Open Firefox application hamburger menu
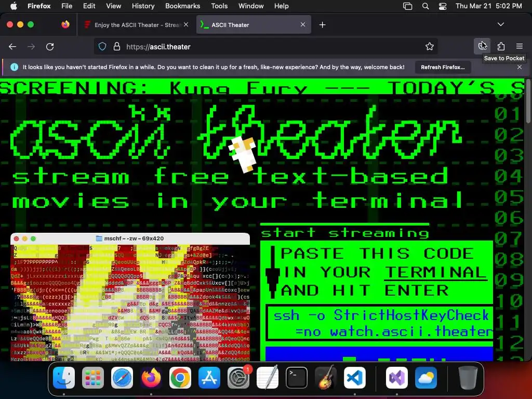 coord(520,46)
